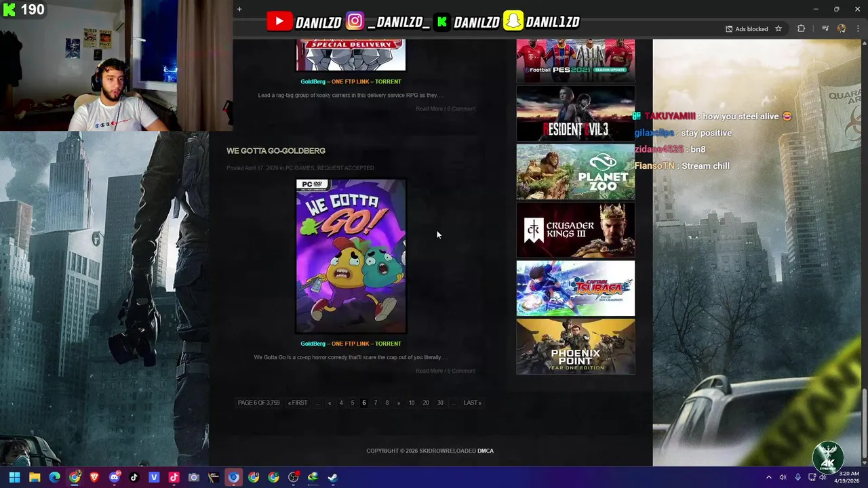Screen dimensions: 868x488
Task: Click TAKUYAMIII chat message username
Action: pyautogui.click(x=670, y=117)
